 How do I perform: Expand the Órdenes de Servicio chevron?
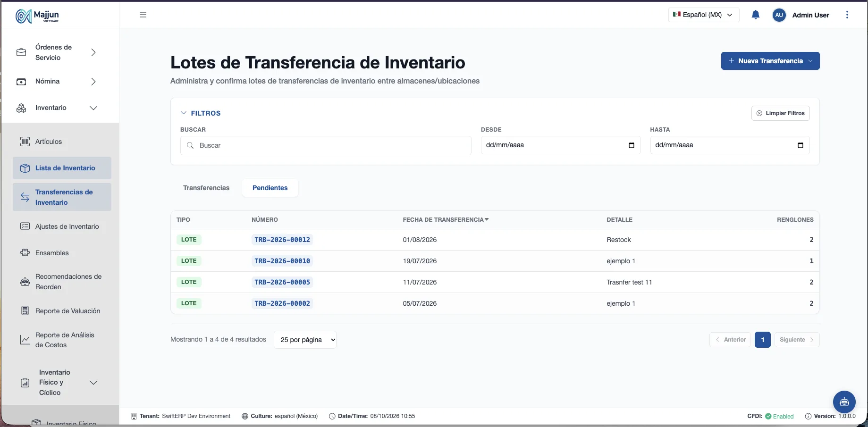pos(93,52)
